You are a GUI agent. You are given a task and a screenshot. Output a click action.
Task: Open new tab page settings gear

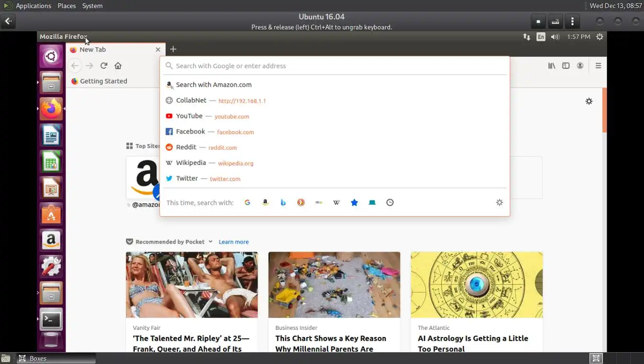[x=589, y=101]
